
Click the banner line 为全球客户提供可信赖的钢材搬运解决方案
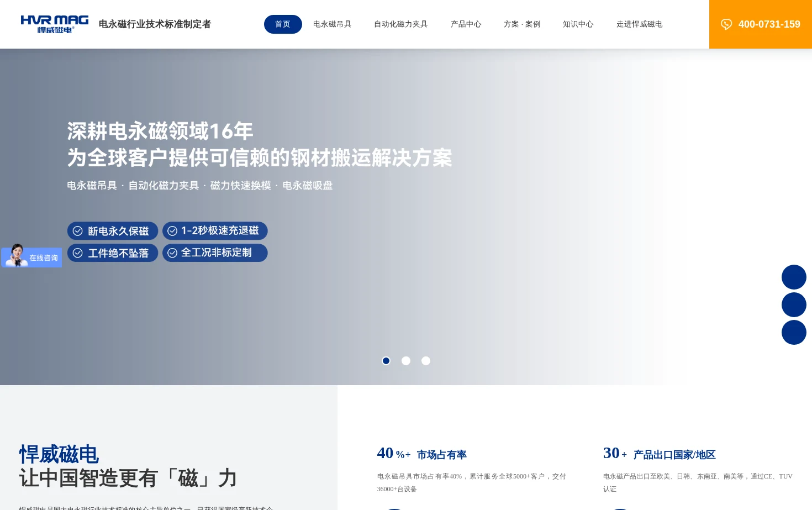tap(260, 158)
